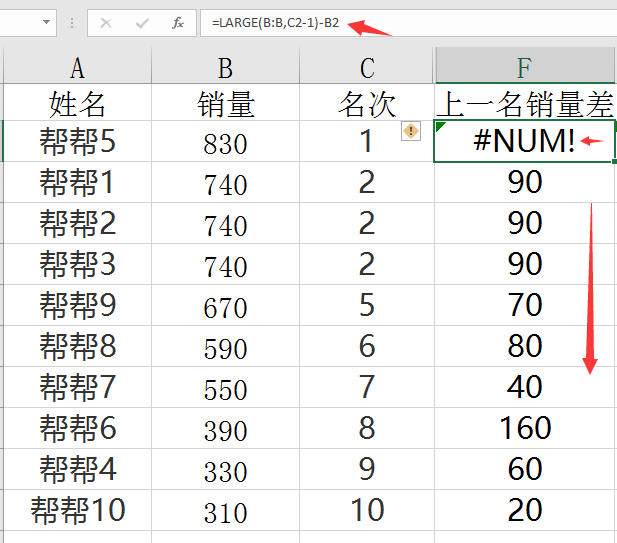Select the 销量 header cell

[225, 103]
